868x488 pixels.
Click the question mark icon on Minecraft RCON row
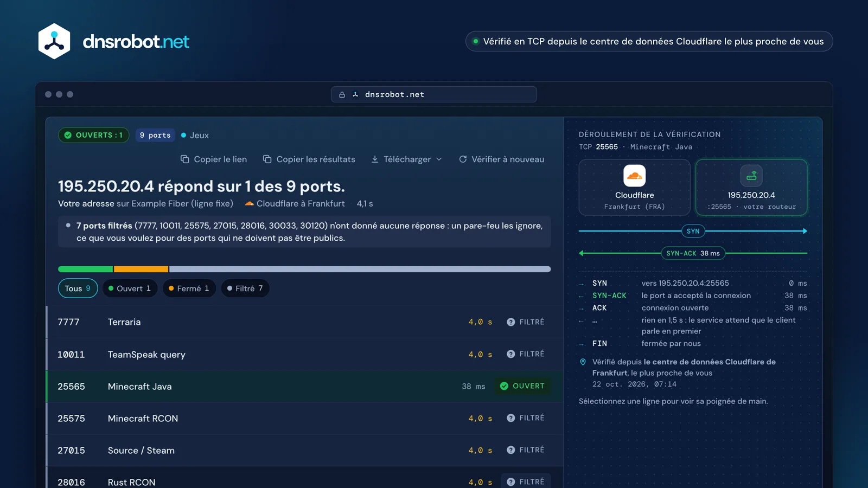510,418
